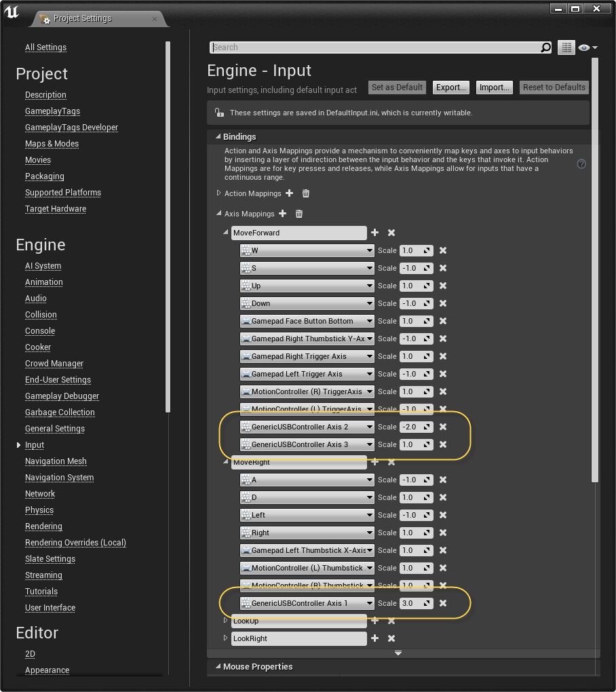Expand the Action Mappings section
Viewport: 616px width, 692px height.
tap(219, 193)
